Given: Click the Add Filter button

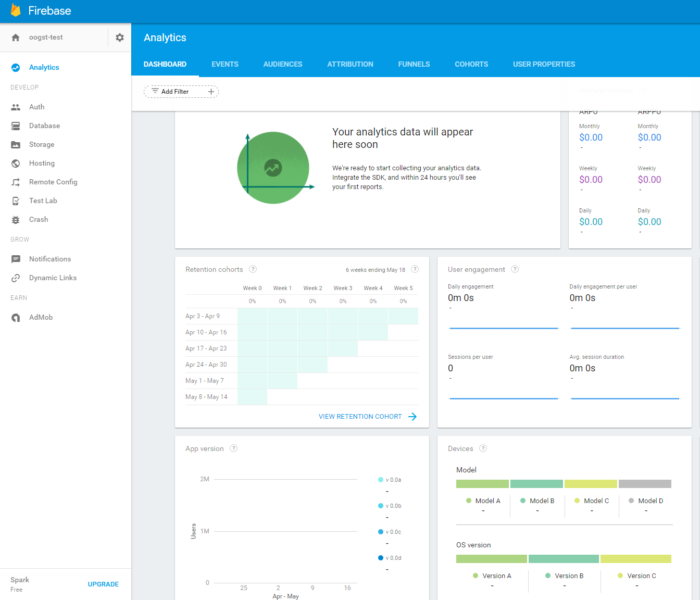Looking at the screenshot, I should [x=181, y=92].
